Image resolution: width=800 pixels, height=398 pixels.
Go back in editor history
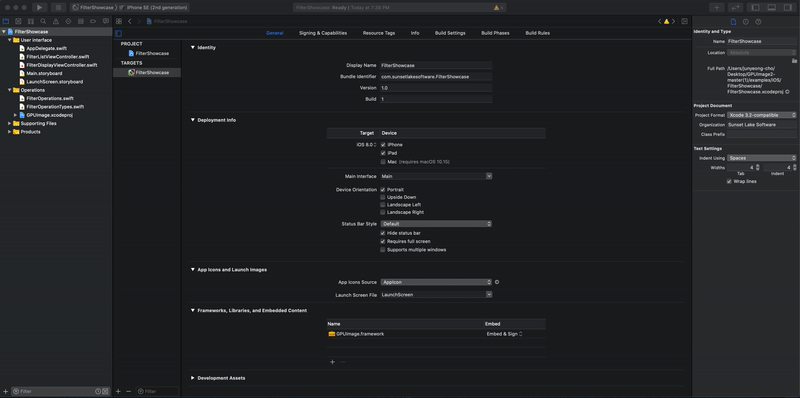point(130,21)
